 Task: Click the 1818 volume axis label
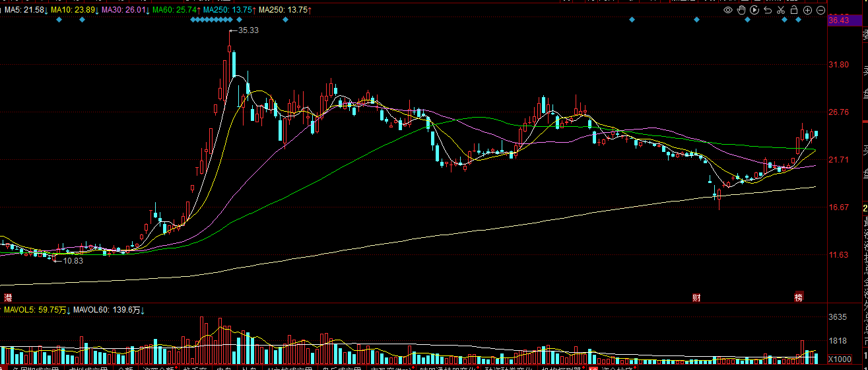[x=838, y=341]
